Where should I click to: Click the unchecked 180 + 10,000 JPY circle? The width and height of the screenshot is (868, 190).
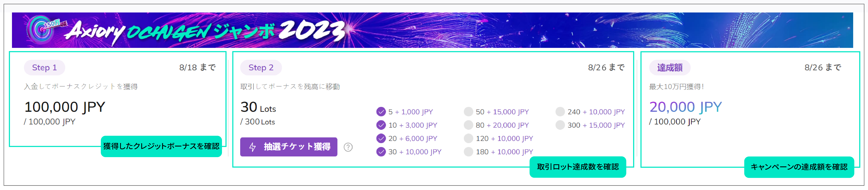(x=468, y=152)
